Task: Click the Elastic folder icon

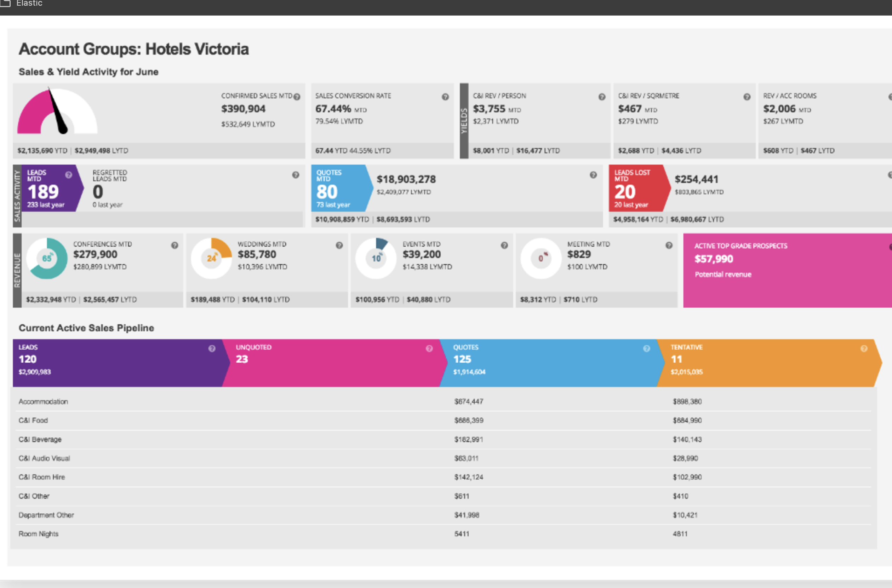Action: tap(5, 3)
